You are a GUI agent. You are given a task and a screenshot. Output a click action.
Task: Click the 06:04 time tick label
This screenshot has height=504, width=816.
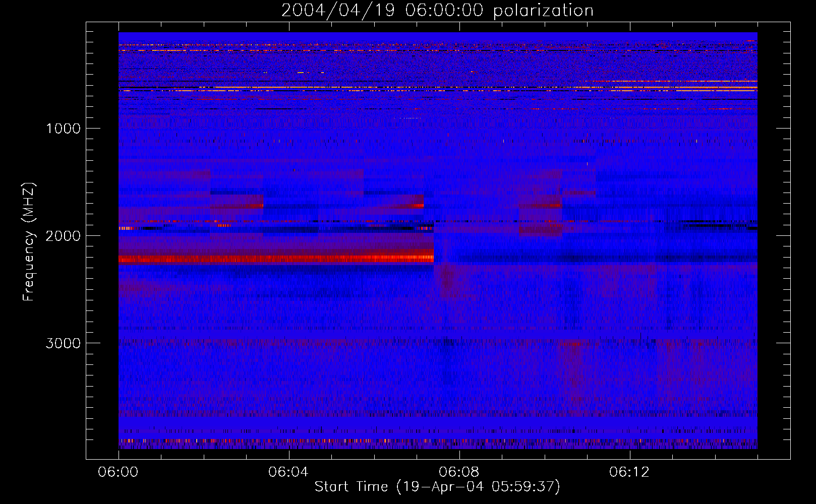(288, 472)
